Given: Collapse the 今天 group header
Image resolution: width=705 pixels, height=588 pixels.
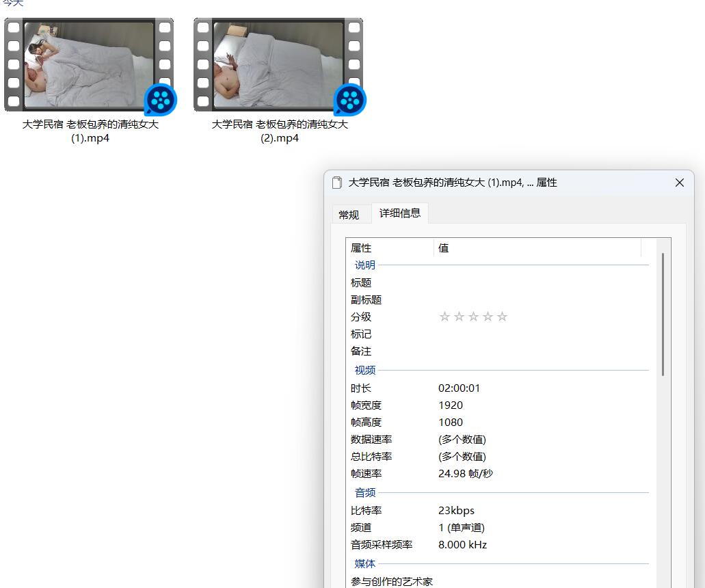Looking at the screenshot, I should (12, 3).
